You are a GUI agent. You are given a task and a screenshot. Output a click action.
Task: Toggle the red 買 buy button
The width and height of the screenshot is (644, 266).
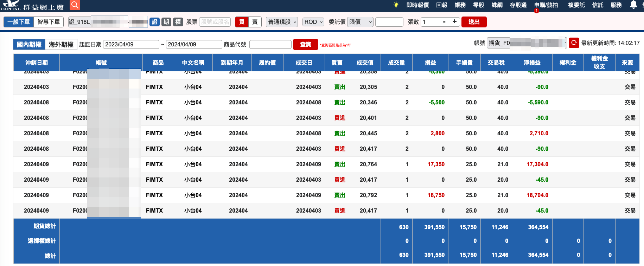pos(242,22)
